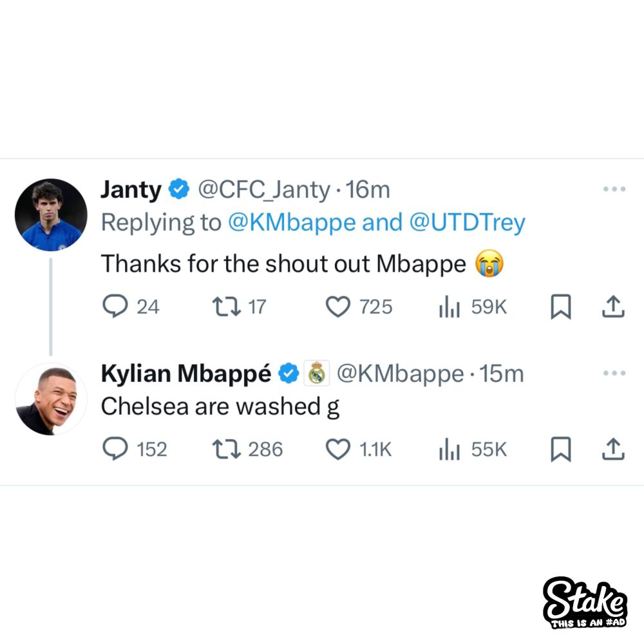644x644 pixels.
Task: Retweet Mbappé's tweet with 286 reposts
Action: tap(226, 450)
